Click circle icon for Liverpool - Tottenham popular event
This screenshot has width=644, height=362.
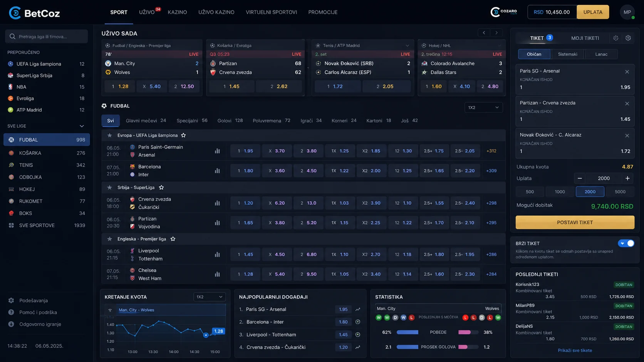[x=358, y=335]
